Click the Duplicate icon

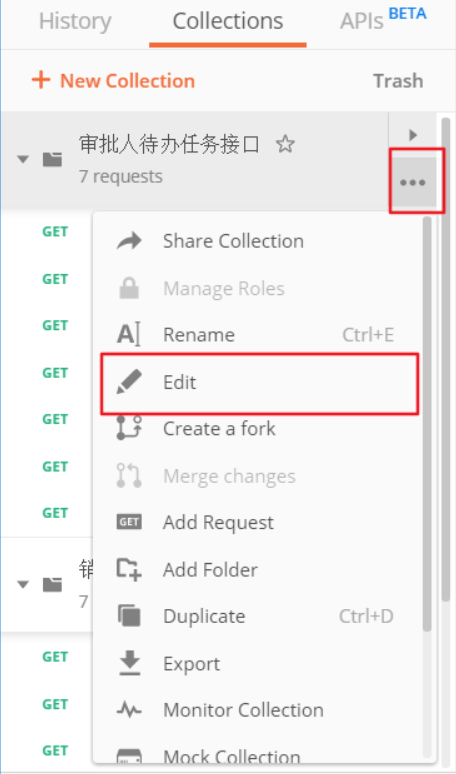tap(129, 616)
